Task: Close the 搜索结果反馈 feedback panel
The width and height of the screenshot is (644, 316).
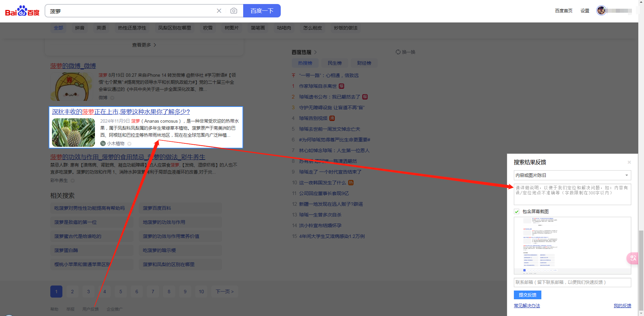Action: 629,162
